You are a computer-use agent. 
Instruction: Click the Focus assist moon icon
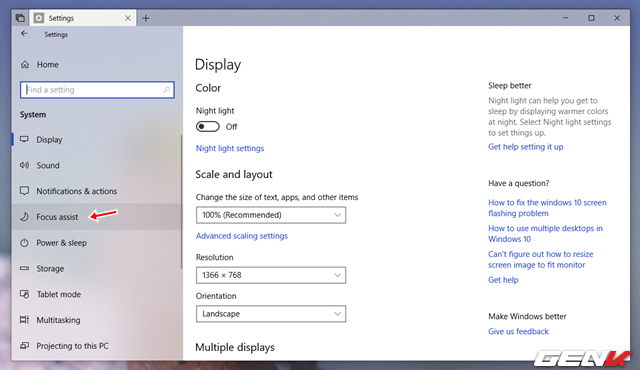[24, 217]
